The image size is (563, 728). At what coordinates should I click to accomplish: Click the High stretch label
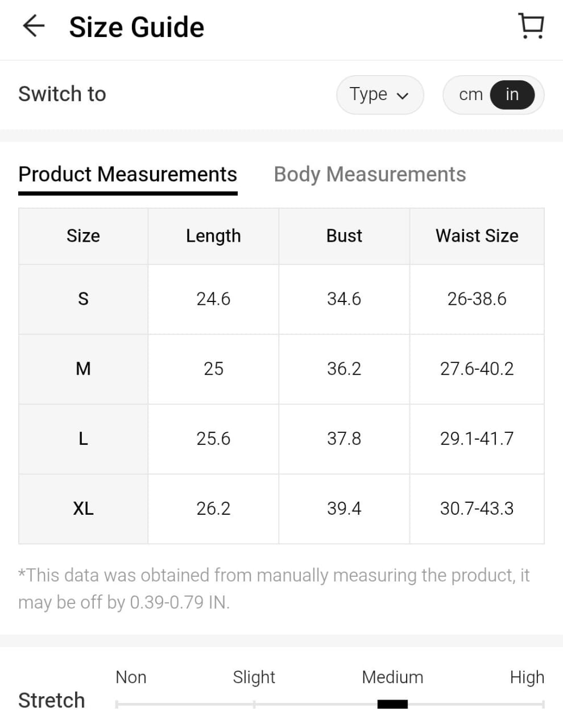click(x=527, y=677)
